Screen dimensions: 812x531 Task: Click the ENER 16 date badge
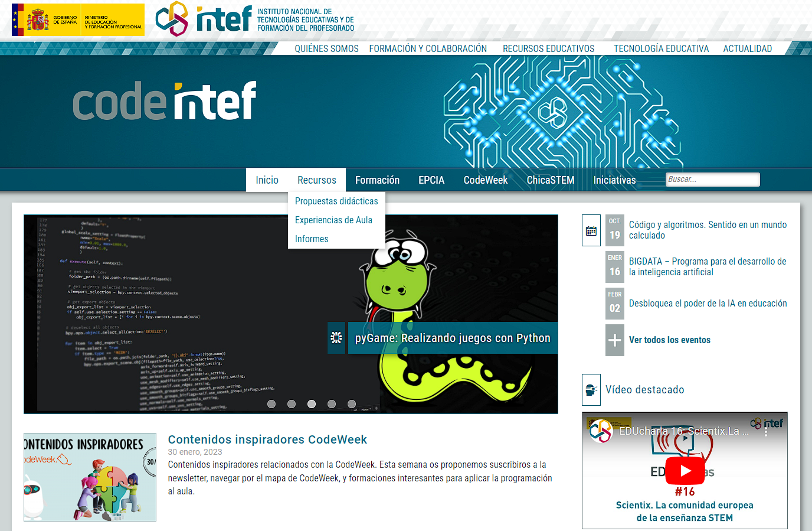(x=615, y=267)
